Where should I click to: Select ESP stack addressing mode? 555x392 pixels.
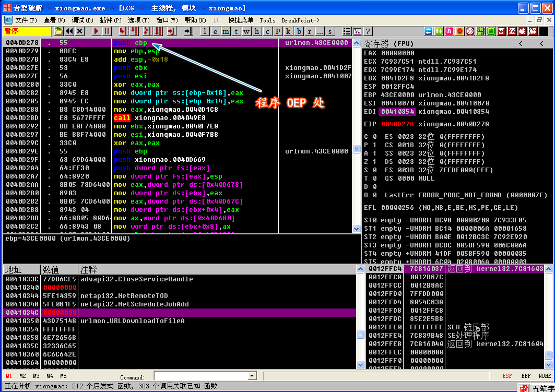(x=507, y=376)
